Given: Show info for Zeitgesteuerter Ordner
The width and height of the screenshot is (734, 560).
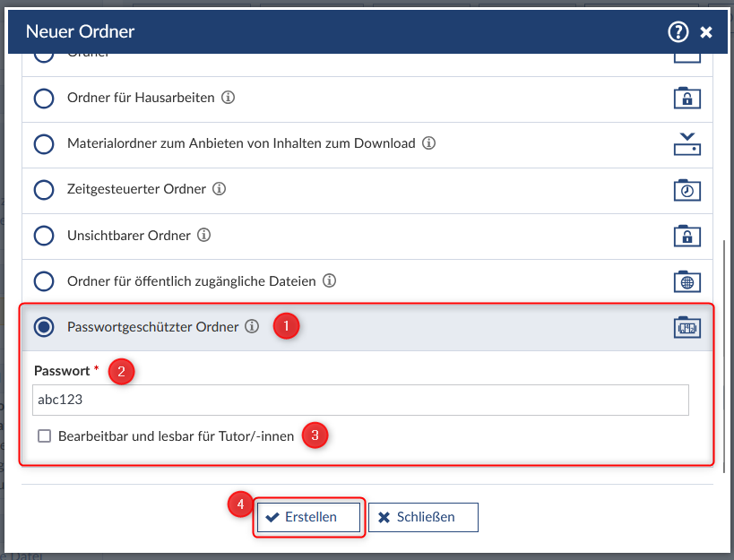Looking at the screenshot, I should click(x=220, y=189).
